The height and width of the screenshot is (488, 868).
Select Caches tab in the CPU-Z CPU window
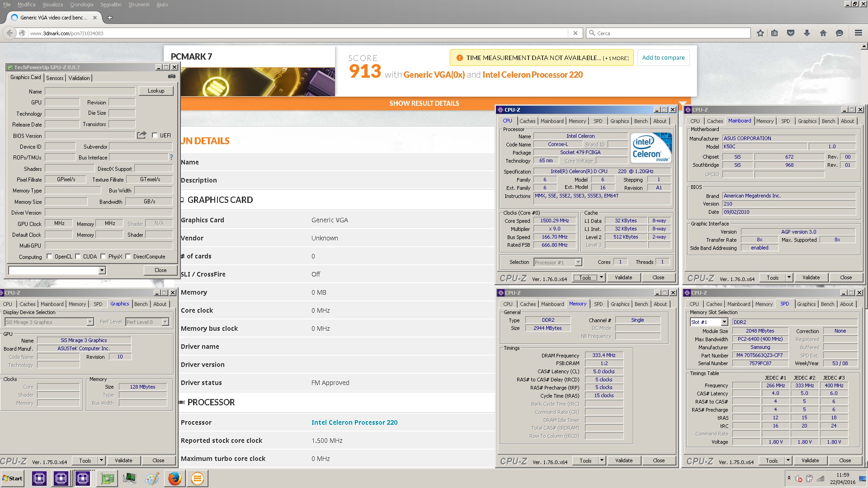527,121
